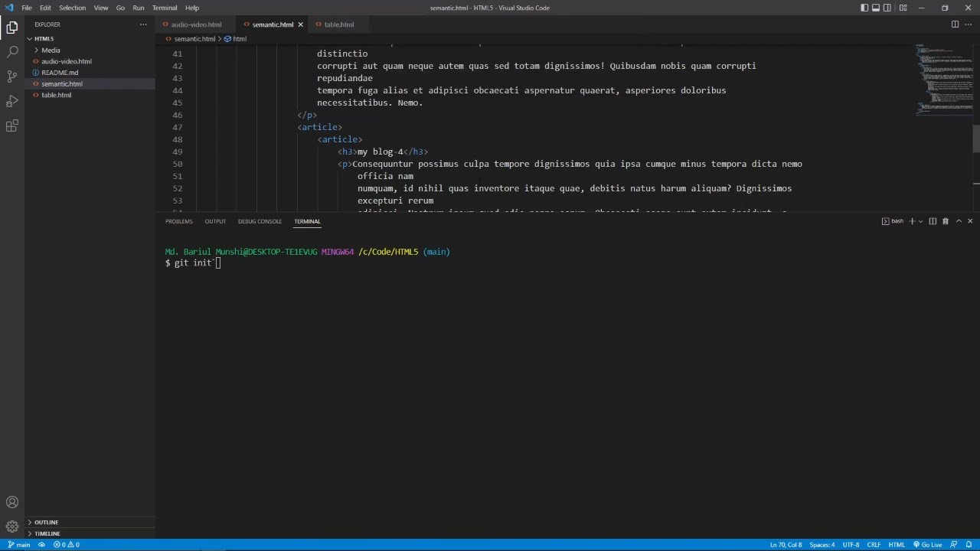The image size is (980, 551).
Task: Customize layout icon in title bar
Action: [903, 8]
